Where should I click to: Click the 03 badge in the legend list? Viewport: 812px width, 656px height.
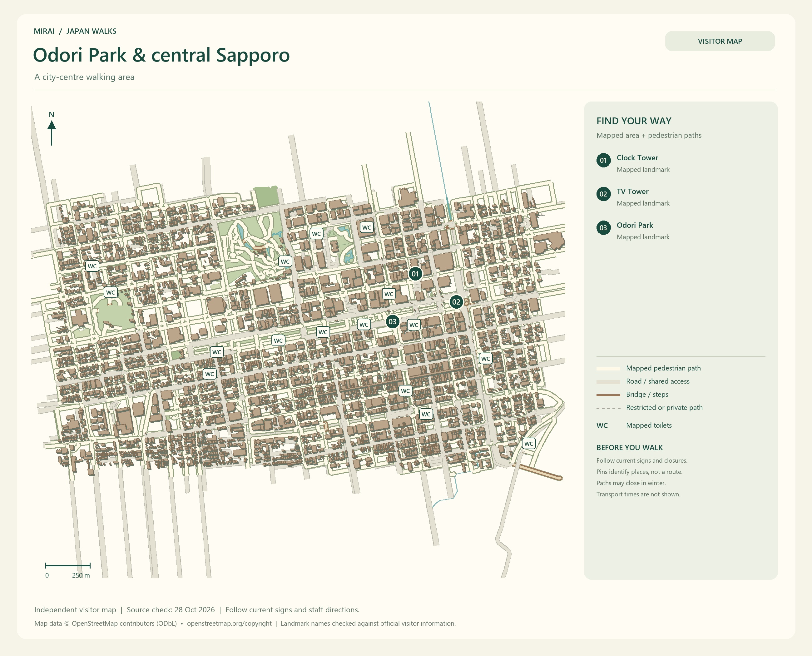coord(603,228)
